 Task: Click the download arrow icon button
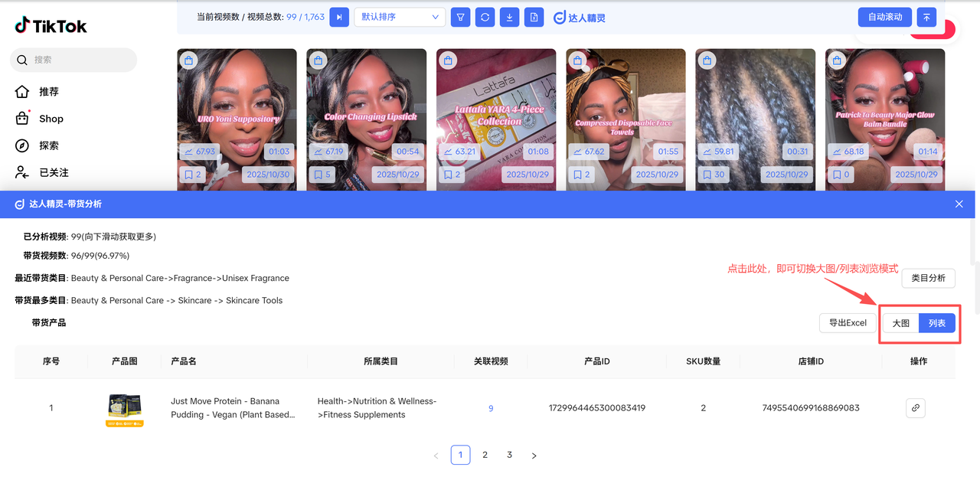pos(509,17)
